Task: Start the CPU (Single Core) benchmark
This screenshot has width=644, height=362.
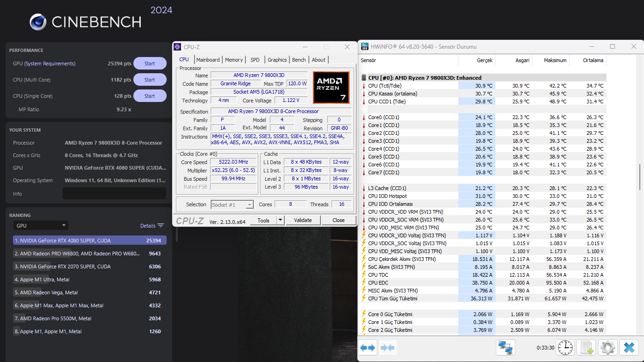Action: point(150,96)
